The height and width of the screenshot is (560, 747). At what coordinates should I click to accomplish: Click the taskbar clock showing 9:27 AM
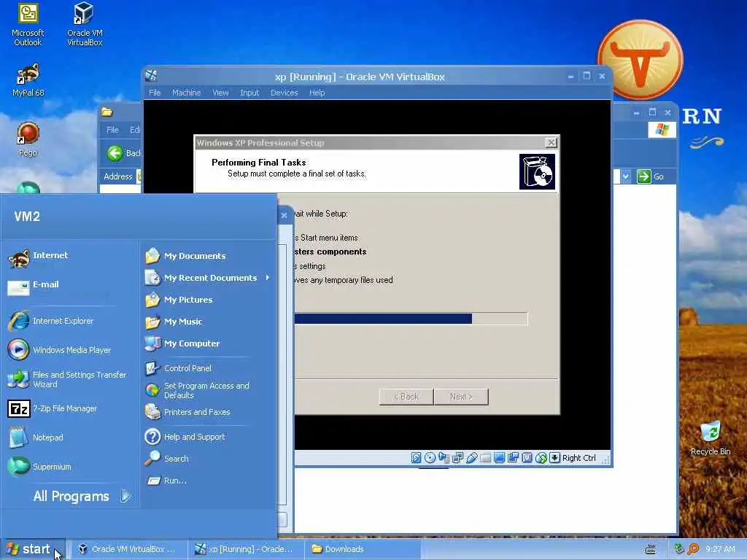tap(720, 549)
